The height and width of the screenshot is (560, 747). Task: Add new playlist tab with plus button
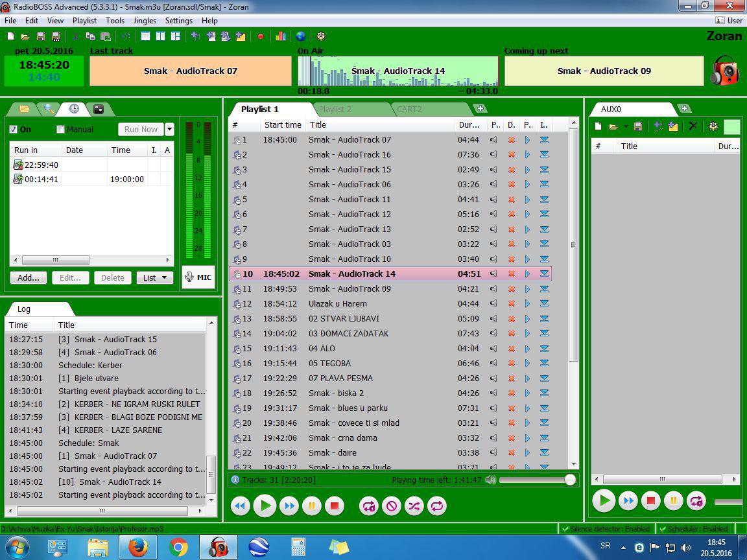pos(480,109)
